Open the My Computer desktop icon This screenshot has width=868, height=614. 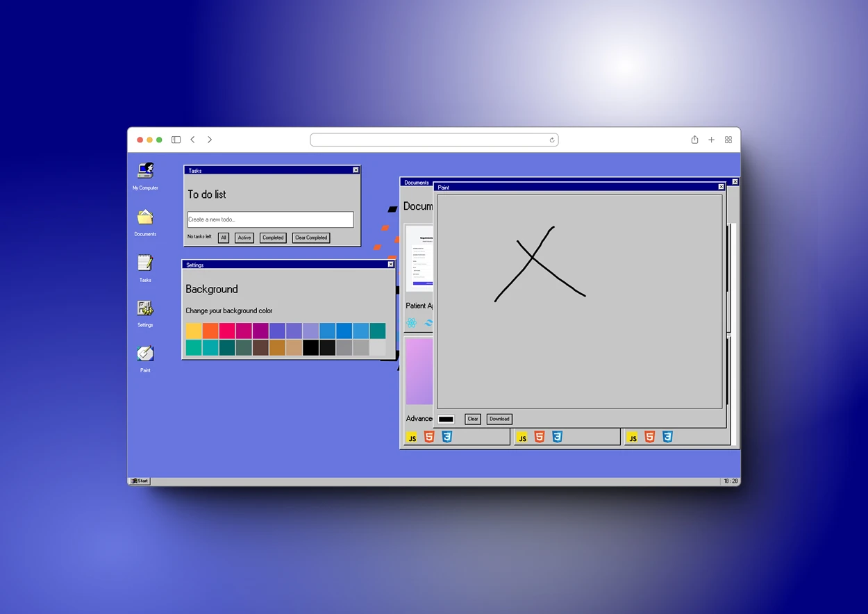coord(145,171)
